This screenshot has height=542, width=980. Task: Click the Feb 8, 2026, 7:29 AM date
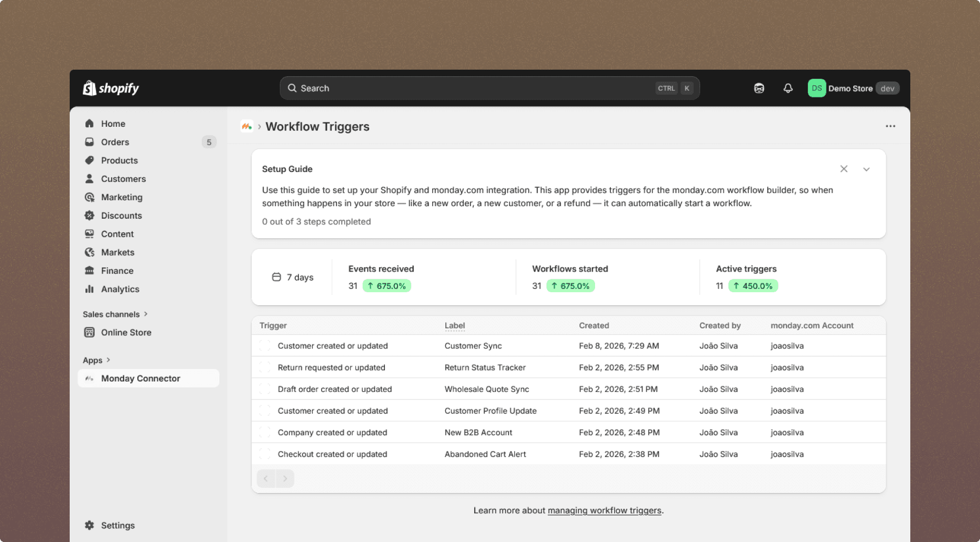619,346
